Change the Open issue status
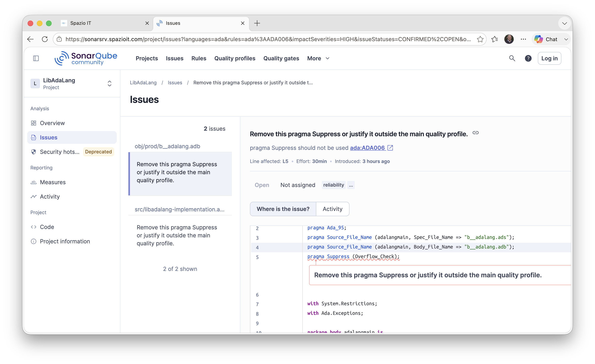The image size is (595, 364). point(262,185)
